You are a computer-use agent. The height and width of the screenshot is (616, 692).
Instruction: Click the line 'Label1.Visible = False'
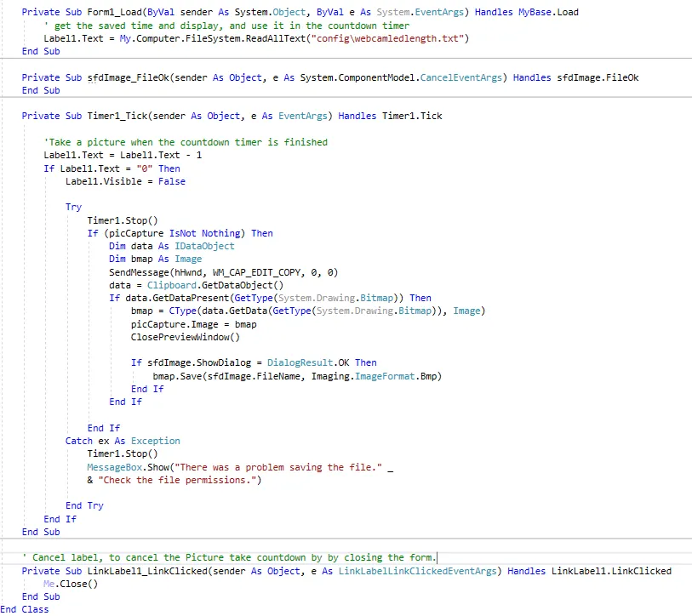(125, 181)
